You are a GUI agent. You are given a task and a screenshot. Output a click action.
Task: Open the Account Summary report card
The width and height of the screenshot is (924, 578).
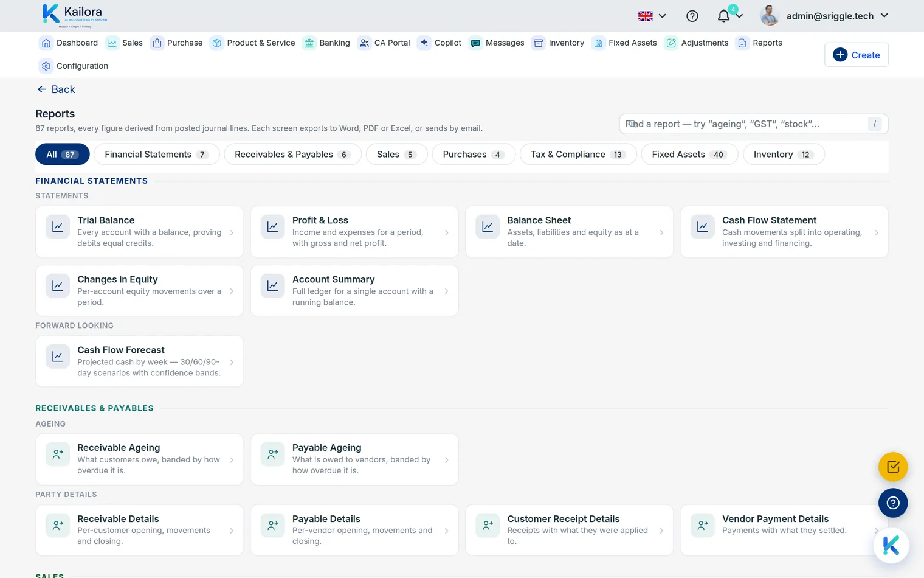tap(354, 291)
